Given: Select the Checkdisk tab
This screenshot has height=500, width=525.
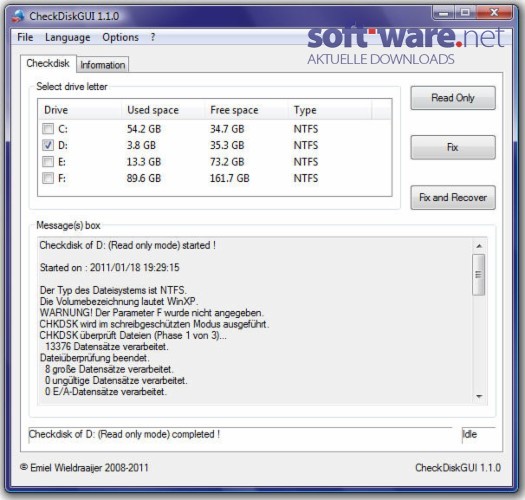Looking at the screenshot, I should [48, 63].
